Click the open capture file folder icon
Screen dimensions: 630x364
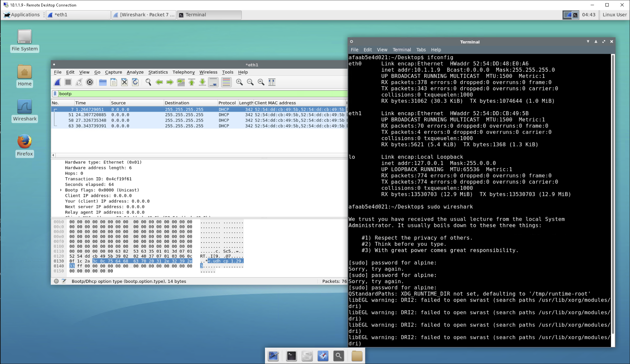103,82
